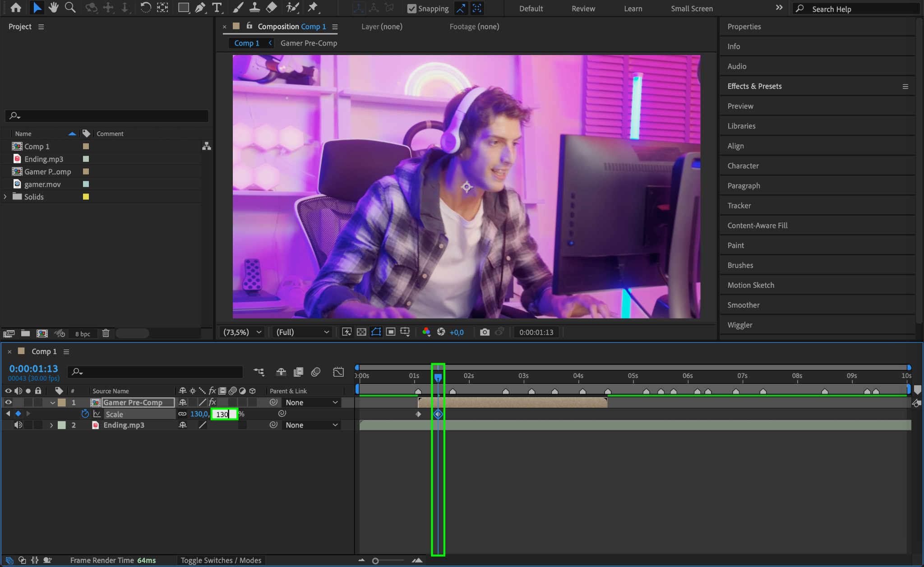Viewport: 924px width, 567px height.
Task: Click the Scale keyframe at current time
Action: [438, 414]
